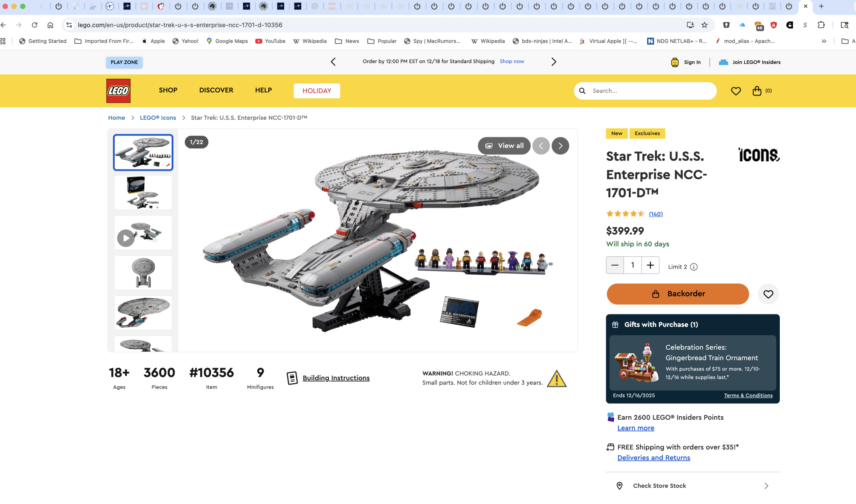Decrease quantity with minus button

point(615,265)
